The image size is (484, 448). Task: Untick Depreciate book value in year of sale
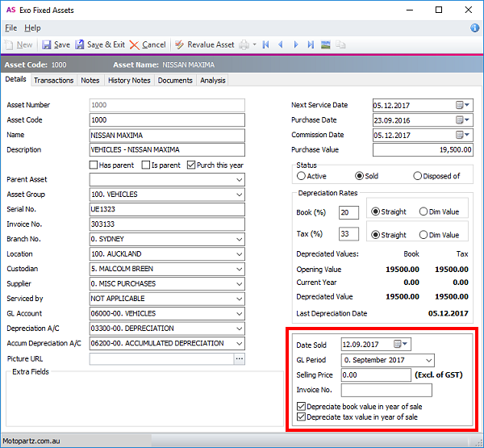coord(301,406)
